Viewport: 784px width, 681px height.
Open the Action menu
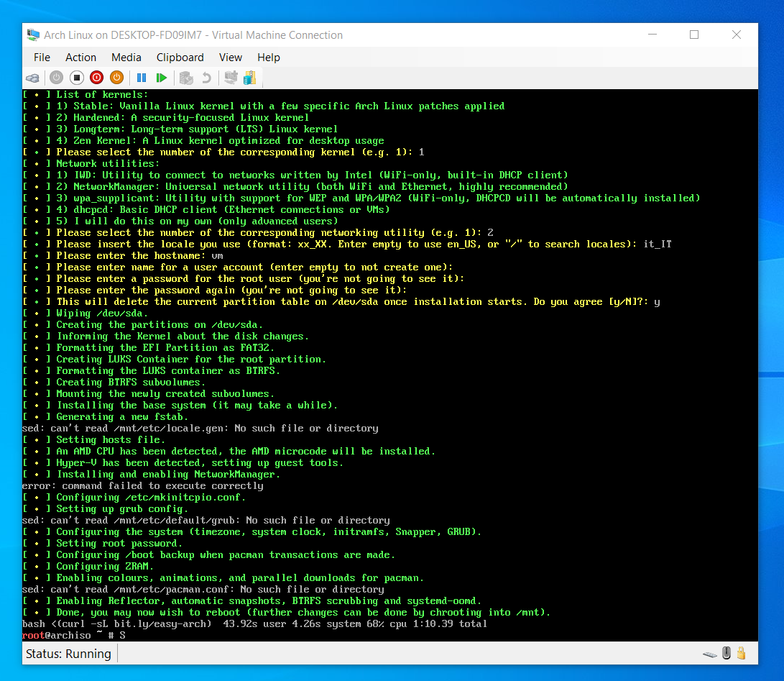coord(80,58)
